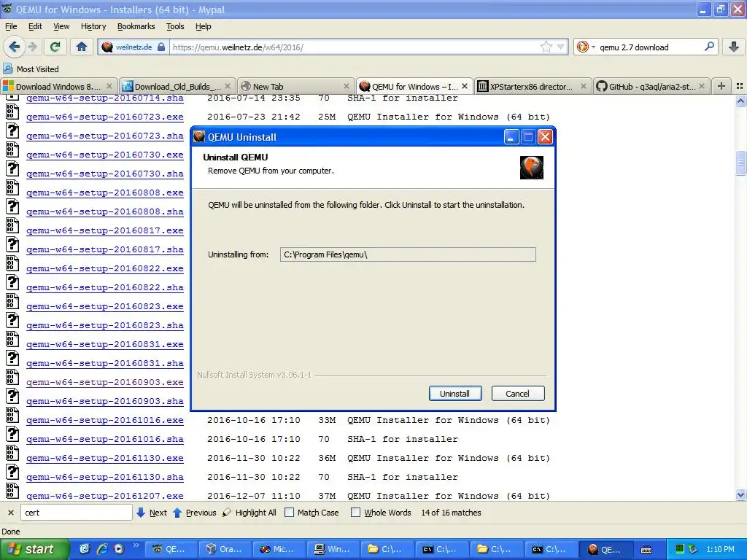747x560 pixels.
Task: Click the vertical scrollbar thumb
Action: [740, 163]
